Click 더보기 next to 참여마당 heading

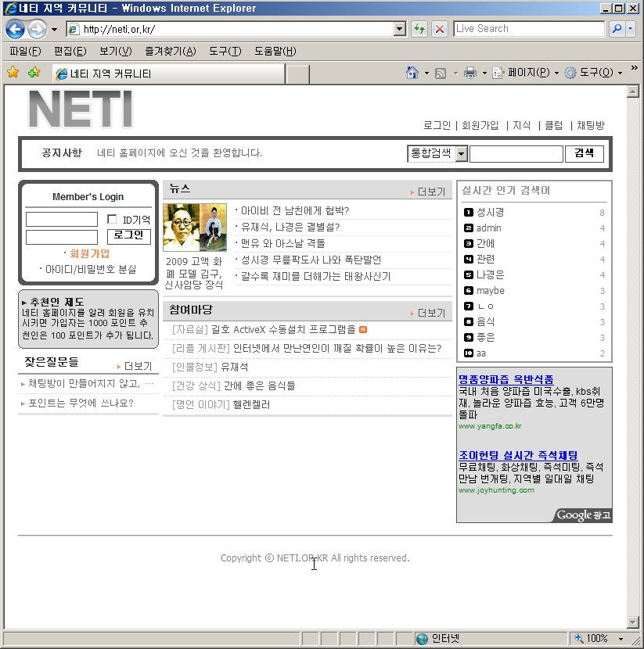431,313
